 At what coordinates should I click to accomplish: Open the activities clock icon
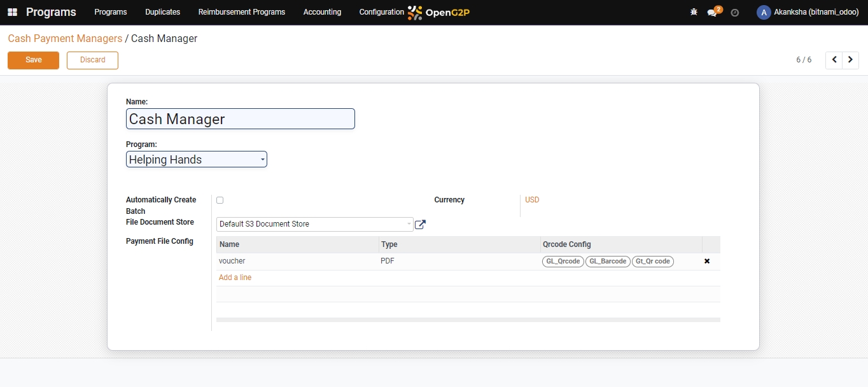pos(735,13)
